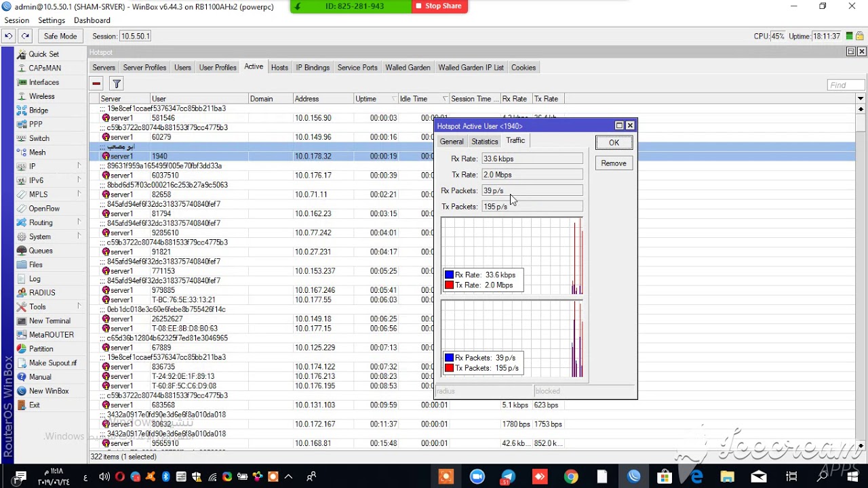
Task: Switch to the Server Profiles tab
Action: (x=144, y=68)
